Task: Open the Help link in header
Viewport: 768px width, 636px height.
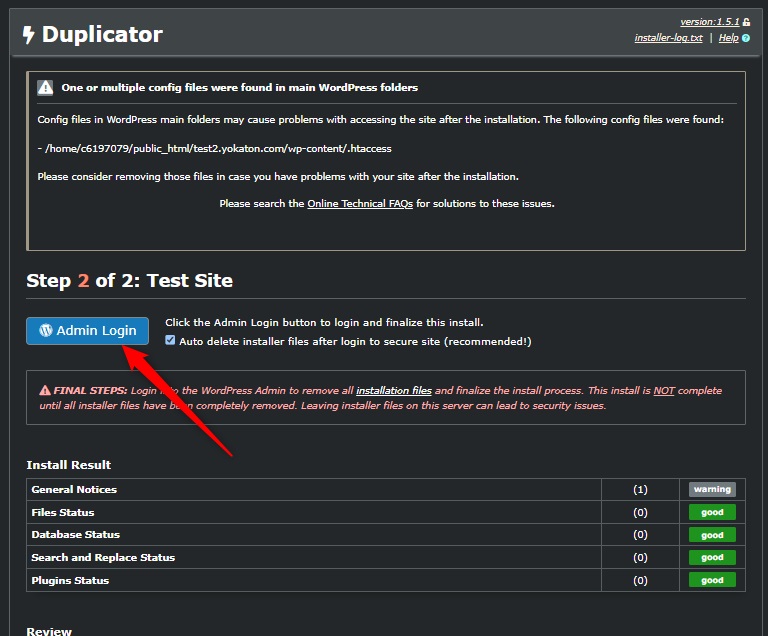Action: [x=728, y=38]
